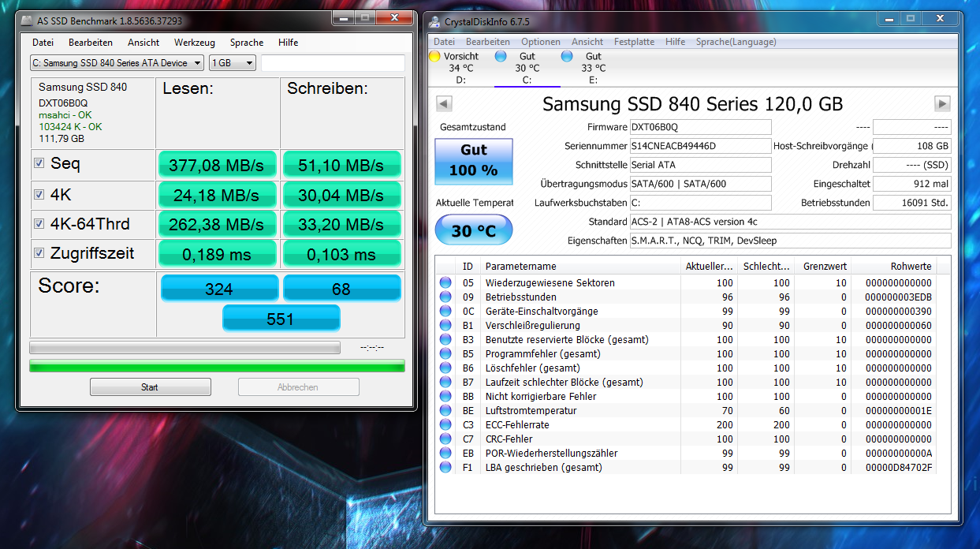Click blue Gut status icon for drive C:
The image size is (980, 549).
coord(501,56)
